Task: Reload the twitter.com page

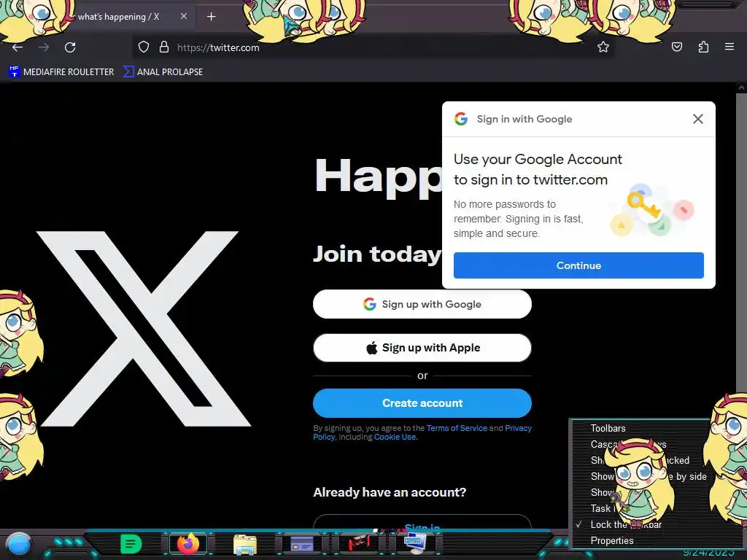Action: [x=70, y=47]
